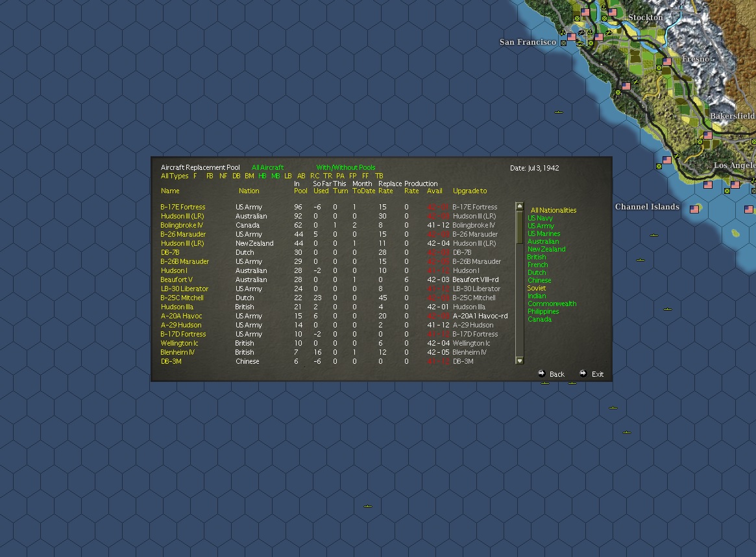Screen dimensions: 756x557
Task: Open Wellington Ic aircraft name
Action: point(179,343)
